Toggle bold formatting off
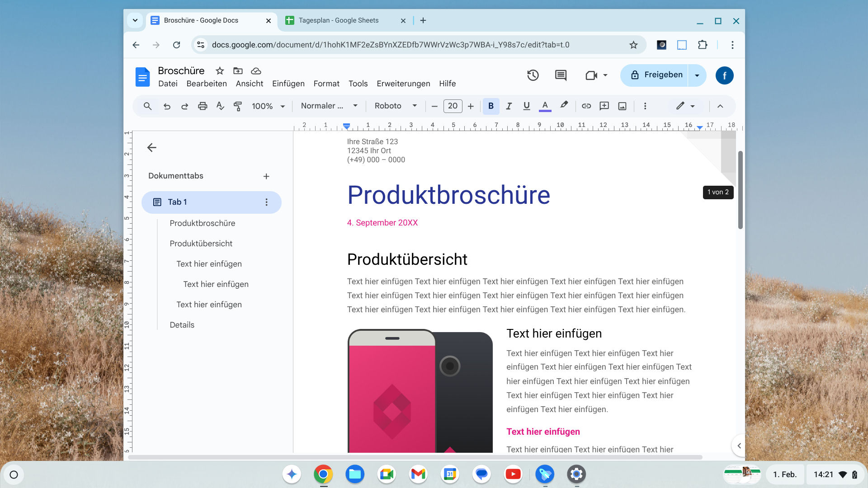Screen dimensions: 868x488 [x=491, y=106]
